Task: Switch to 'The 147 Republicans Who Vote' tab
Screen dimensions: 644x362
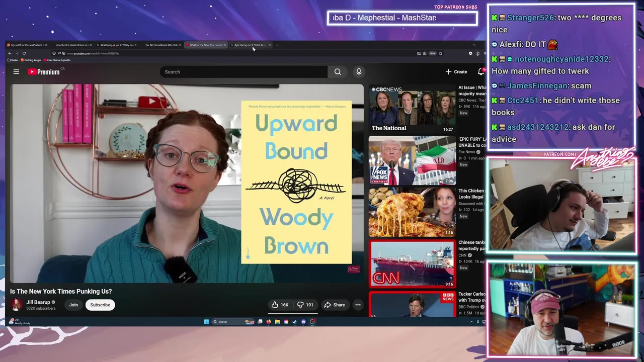Action: (161, 45)
